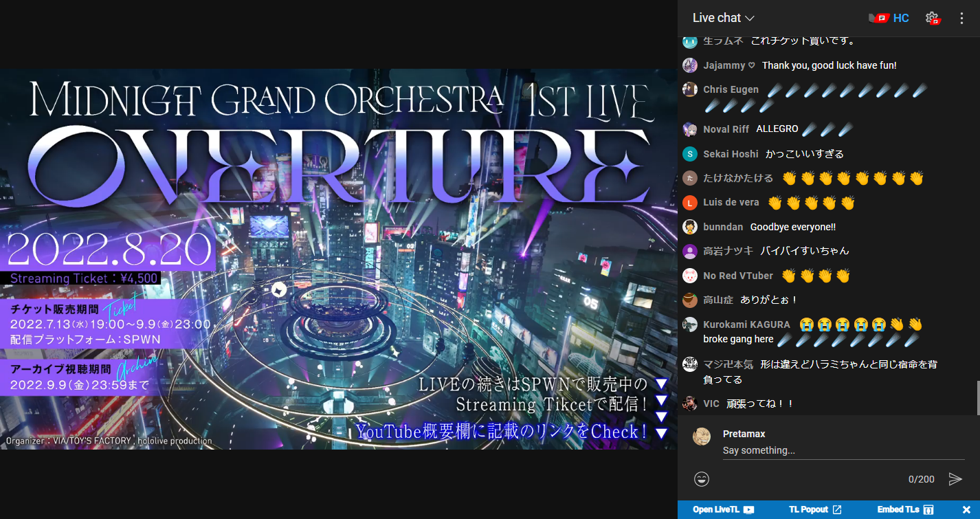Click the Luis de vera username

point(731,202)
